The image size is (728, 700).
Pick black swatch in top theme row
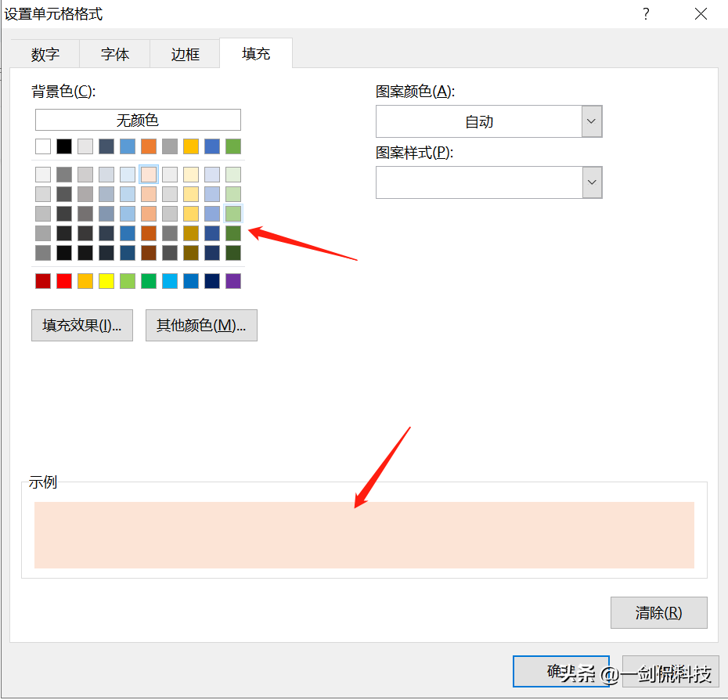(x=64, y=146)
